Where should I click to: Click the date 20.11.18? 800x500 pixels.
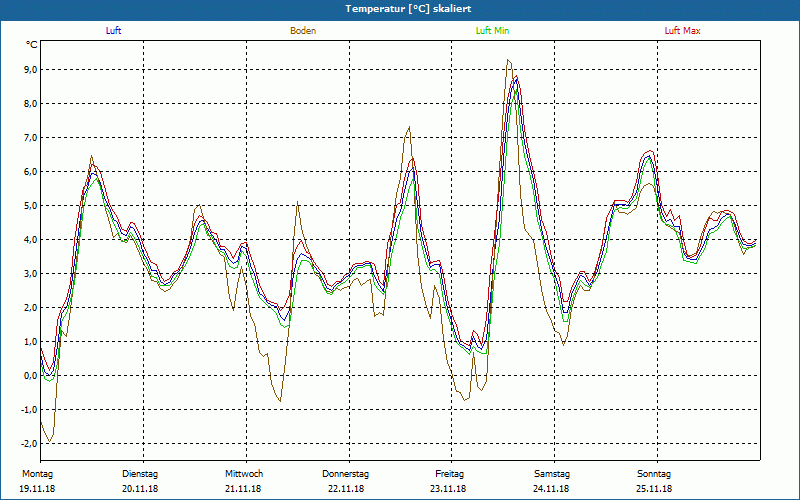(140, 489)
